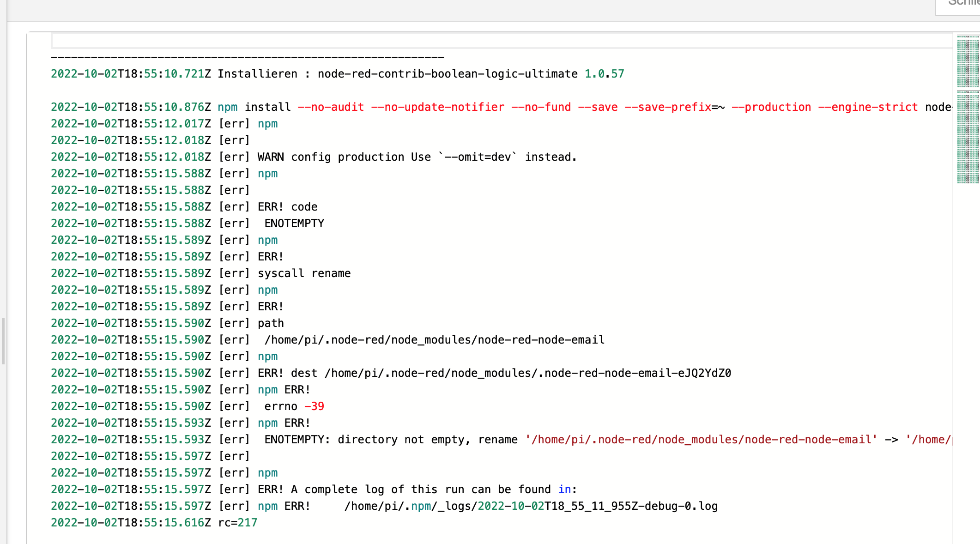Click the '--no-audit' flag text
The height and width of the screenshot is (544, 980).
(x=331, y=107)
